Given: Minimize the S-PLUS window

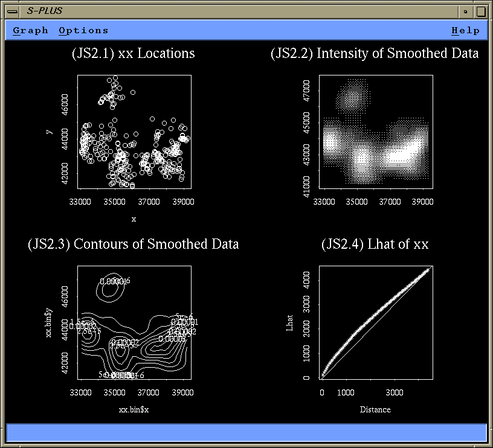Looking at the screenshot, I should [x=465, y=11].
